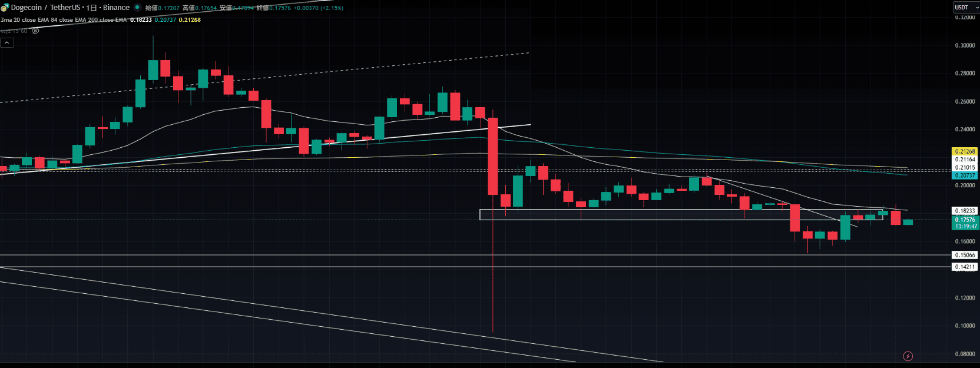Click the long-wick red crash candle
This screenshot has height=368, width=980.
492,156
